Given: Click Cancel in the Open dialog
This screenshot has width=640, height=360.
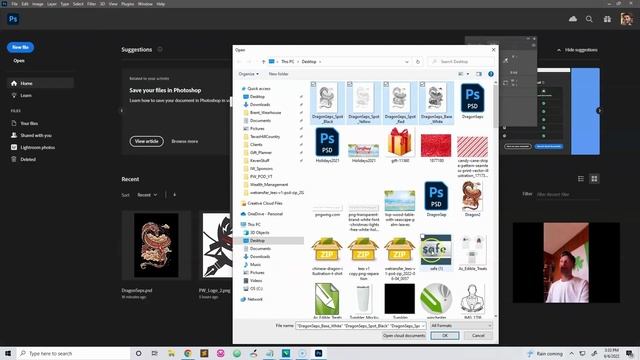Looking at the screenshot, I should click(x=478, y=336).
